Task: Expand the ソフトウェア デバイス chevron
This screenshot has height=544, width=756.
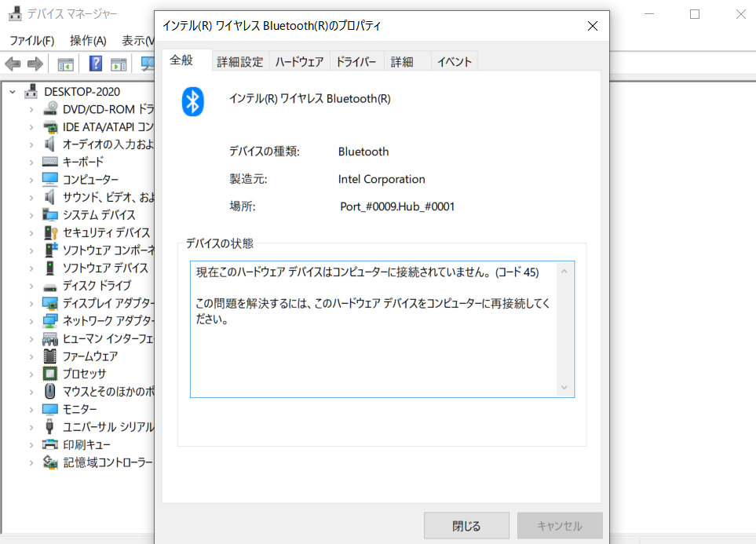Action: tap(31, 268)
